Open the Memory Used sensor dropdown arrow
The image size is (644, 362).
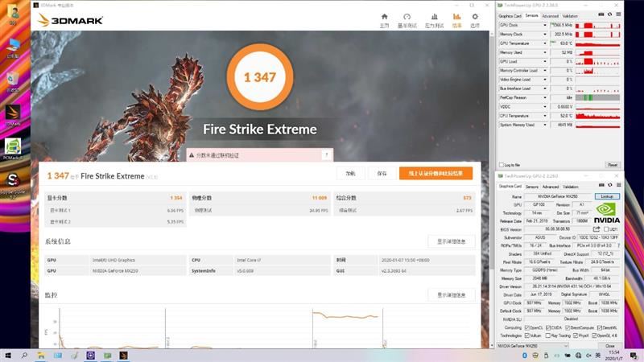point(545,52)
